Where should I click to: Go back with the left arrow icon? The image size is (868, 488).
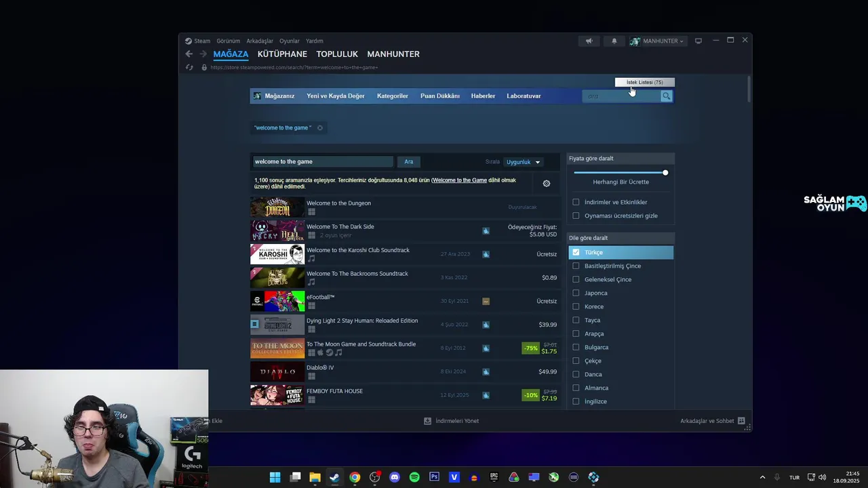[x=189, y=54]
